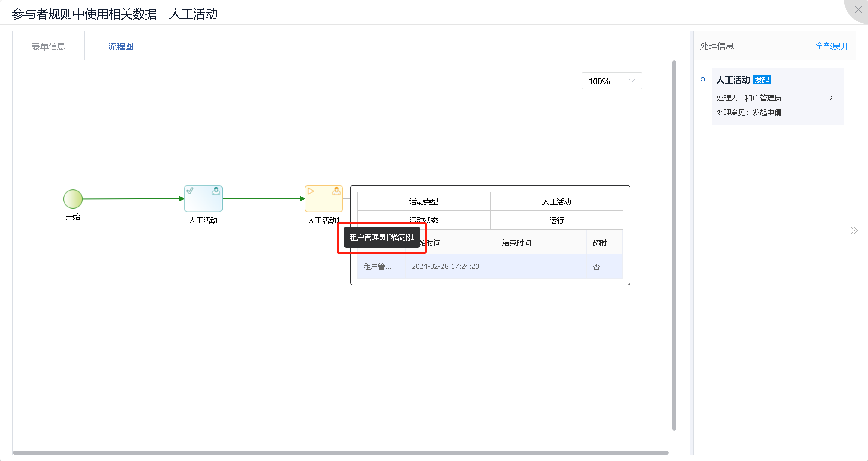This screenshot has height=461, width=868.
Task: Open the 100% zoom level dropdown
Action: [x=611, y=81]
